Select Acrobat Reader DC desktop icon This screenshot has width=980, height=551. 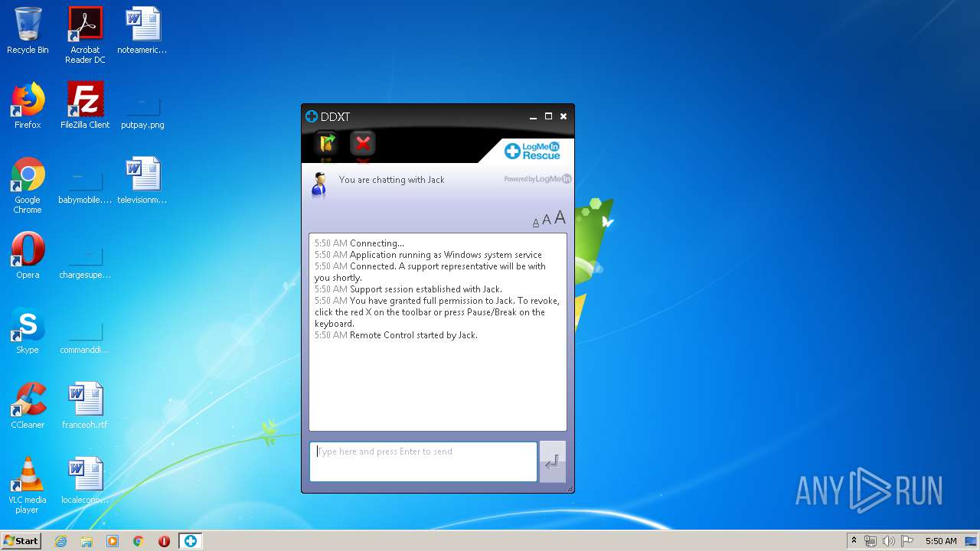pos(85,35)
